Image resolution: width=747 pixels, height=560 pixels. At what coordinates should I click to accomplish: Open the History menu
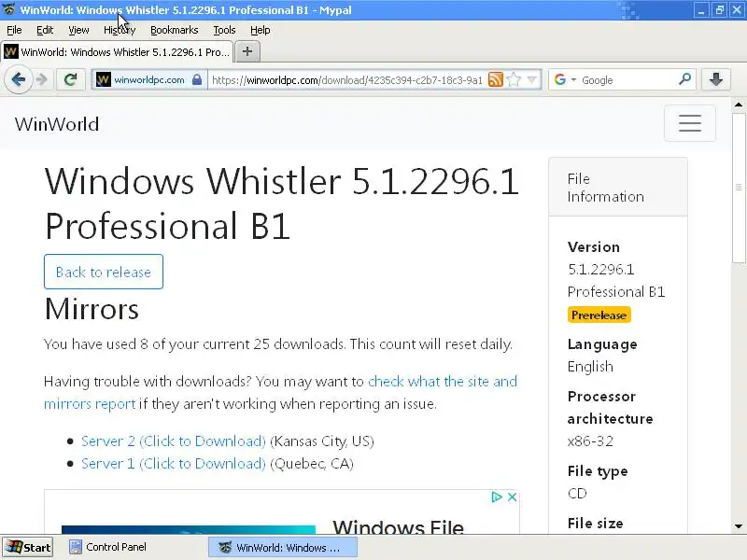click(120, 30)
